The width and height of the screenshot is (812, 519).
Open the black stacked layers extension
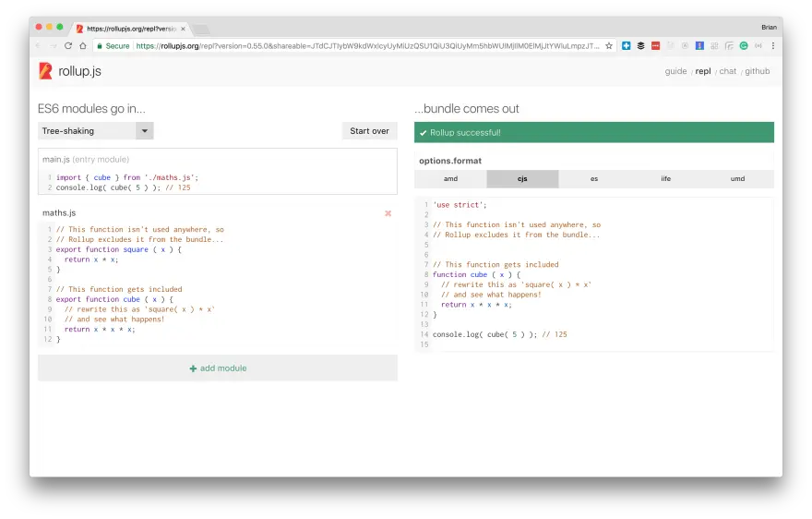pos(640,45)
